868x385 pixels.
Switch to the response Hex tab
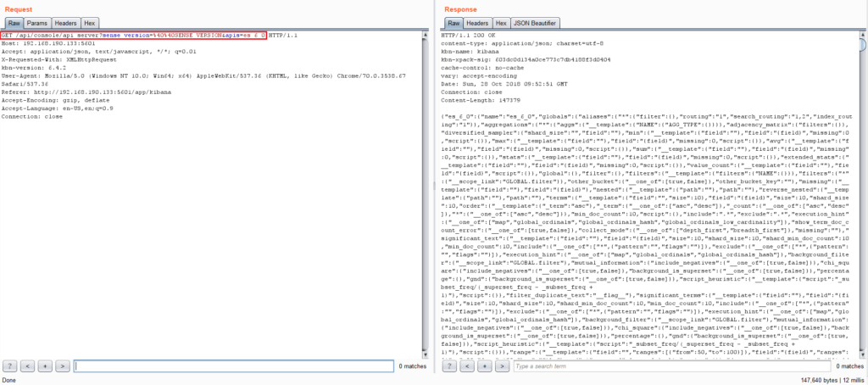tap(502, 23)
